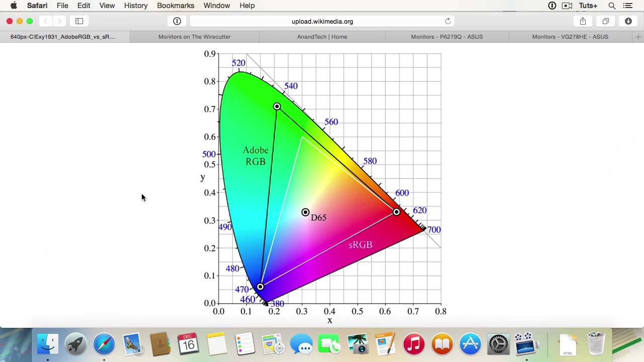Open the Share menu in Safari toolbar
This screenshot has height=362, width=644.
pyautogui.click(x=583, y=21)
